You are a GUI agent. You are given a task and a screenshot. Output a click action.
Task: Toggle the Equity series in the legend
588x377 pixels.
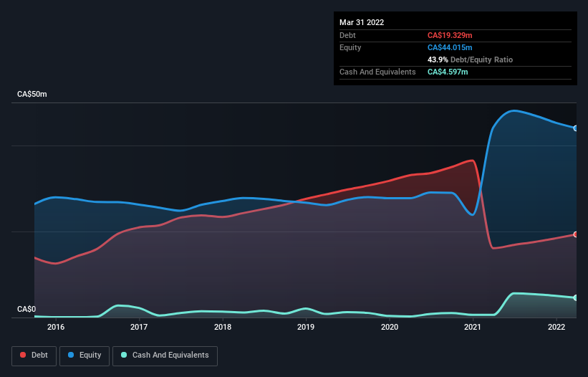point(85,355)
